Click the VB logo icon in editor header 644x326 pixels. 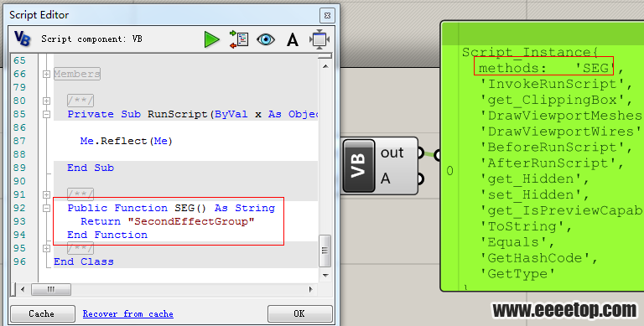(22, 39)
